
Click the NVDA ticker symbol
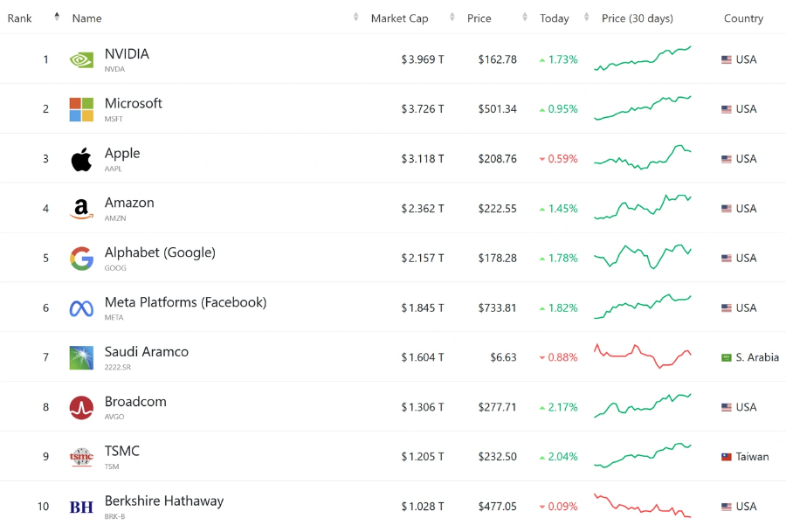[x=114, y=69]
